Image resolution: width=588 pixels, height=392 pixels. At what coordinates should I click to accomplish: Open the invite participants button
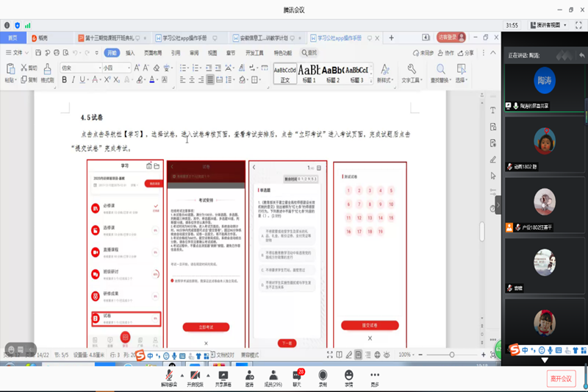[x=249, y=378]
